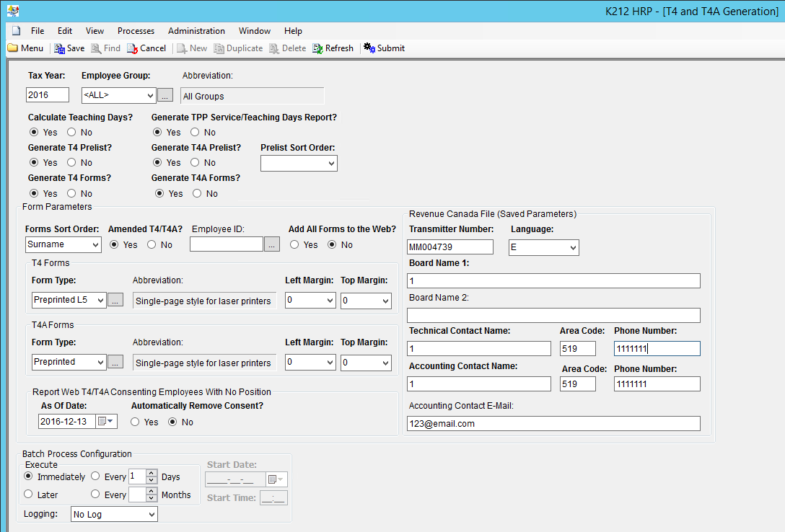This screenshot has height=532, width=785.
Task: Click the Refresh toolbar icon
Action: pos(318,48)
